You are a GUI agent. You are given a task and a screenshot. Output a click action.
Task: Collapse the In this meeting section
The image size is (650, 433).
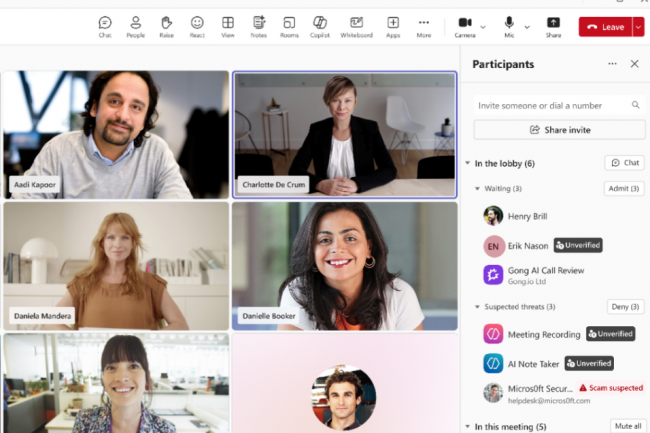click(468, 426)
